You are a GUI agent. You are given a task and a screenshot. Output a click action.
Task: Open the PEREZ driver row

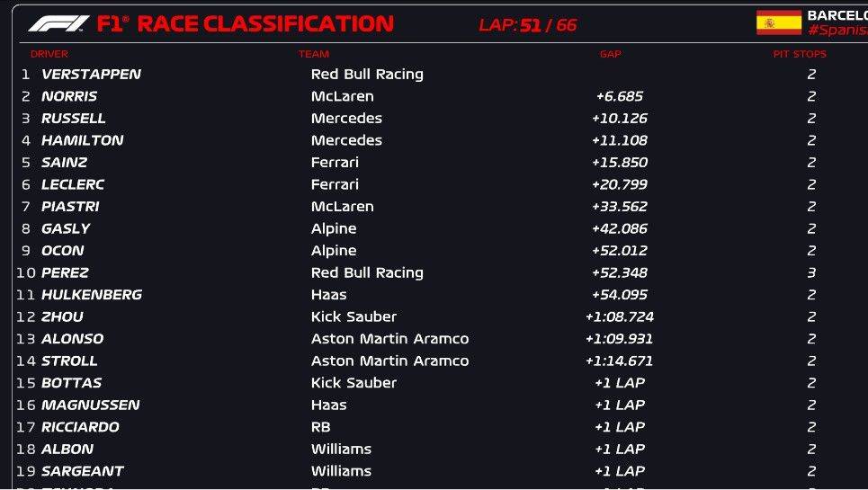coord(65,272)
